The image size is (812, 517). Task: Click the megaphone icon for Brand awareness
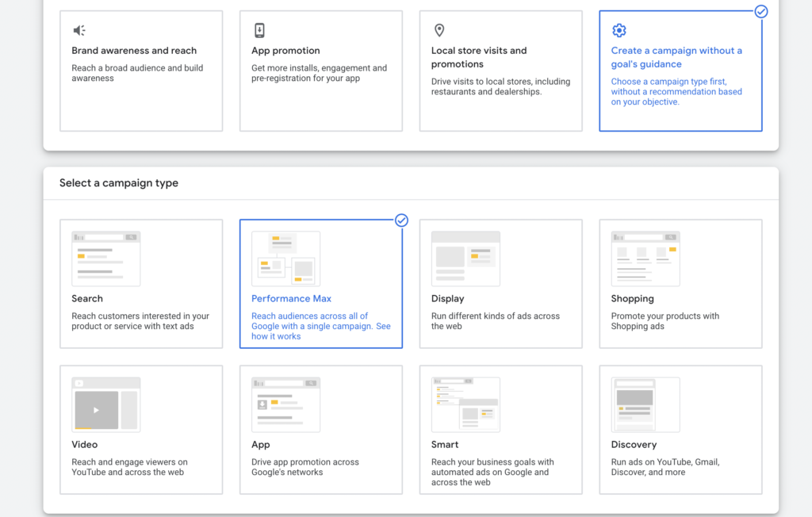[x=79, y=31]
